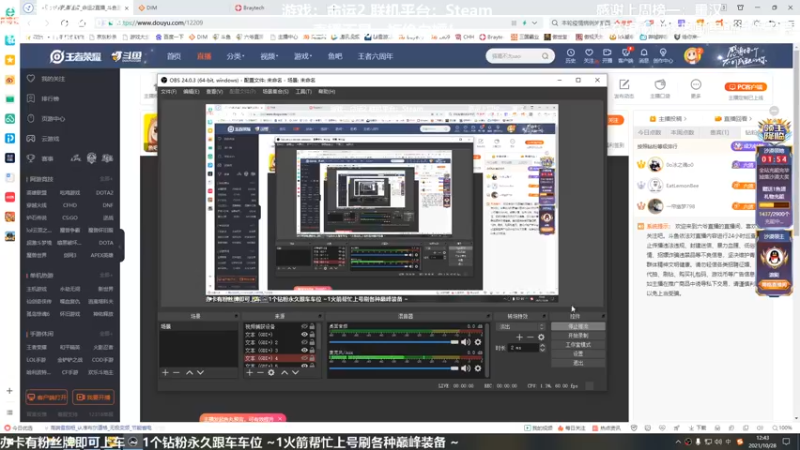Viewport: 800px width, 450px height.
Task: Add a new scene in OBS Scenes panel
Action: tap(165, 373)
